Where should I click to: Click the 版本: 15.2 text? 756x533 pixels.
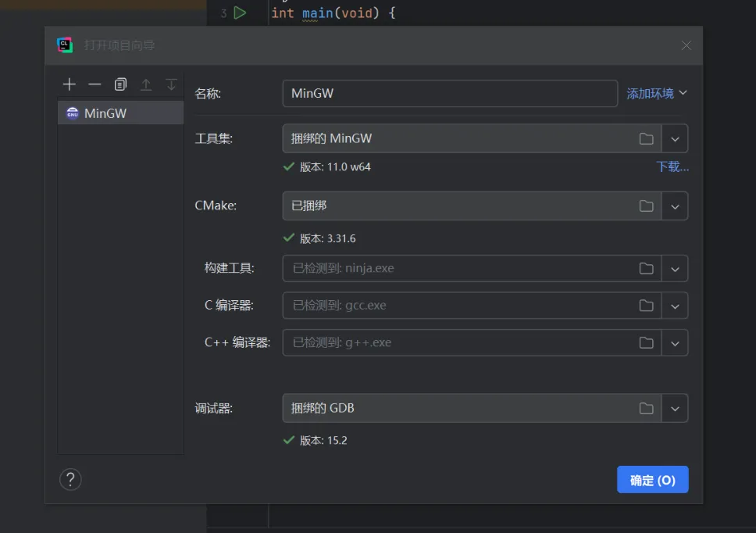pos(323,440)
